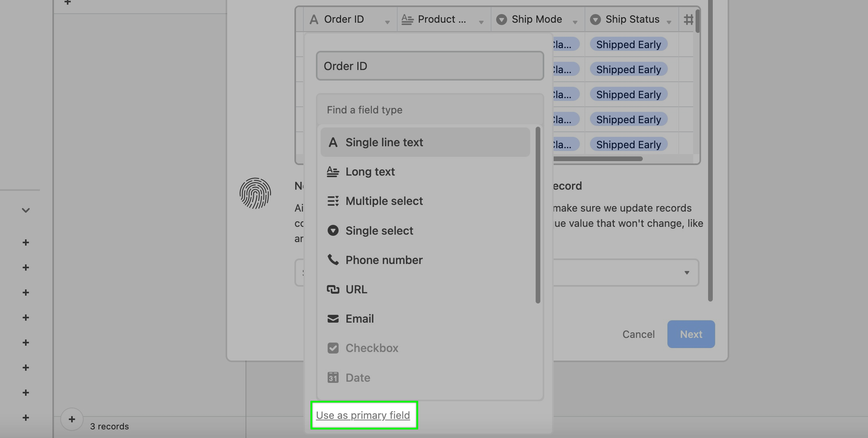868x438 pixels.
Task: Click the Email envelope icon
Action: (333, 319)
